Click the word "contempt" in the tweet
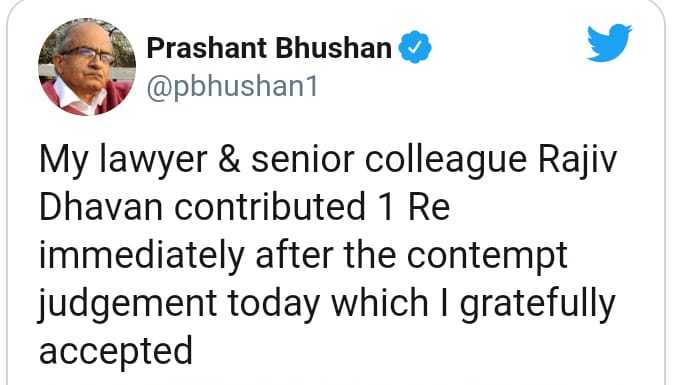 click(487, 257)
